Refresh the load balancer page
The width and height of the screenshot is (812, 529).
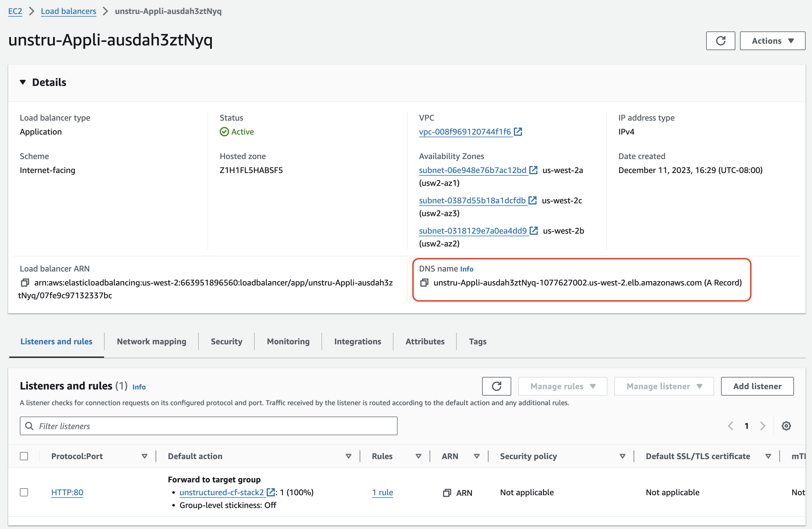(x=720, y=40)
